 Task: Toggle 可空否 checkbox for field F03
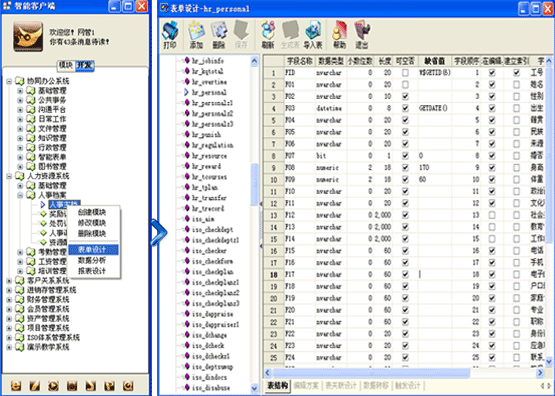405,108
